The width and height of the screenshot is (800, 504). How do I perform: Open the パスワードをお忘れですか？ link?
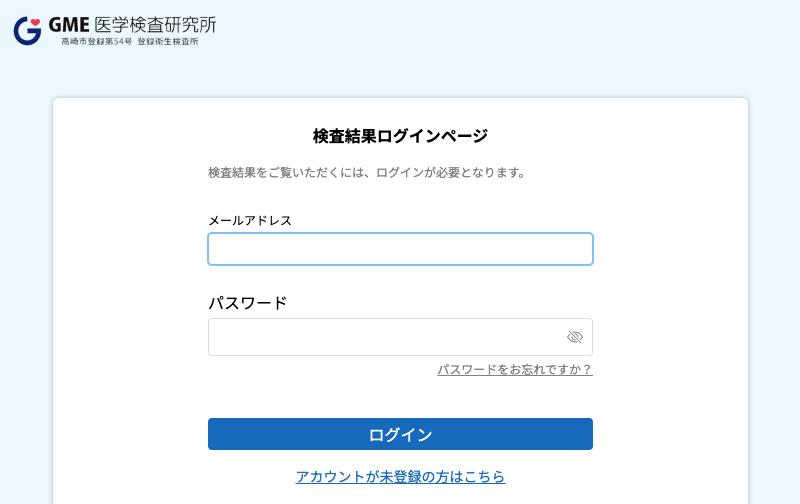click(x=514, y=370)
